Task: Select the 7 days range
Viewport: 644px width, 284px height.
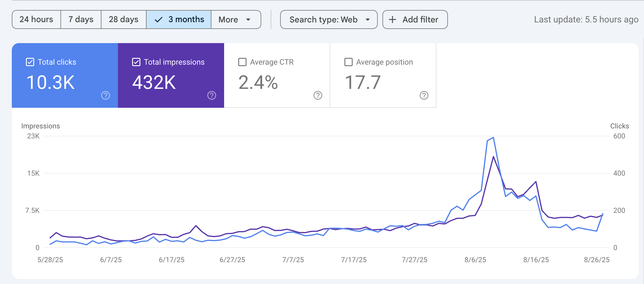Action: tap(81, 20)
